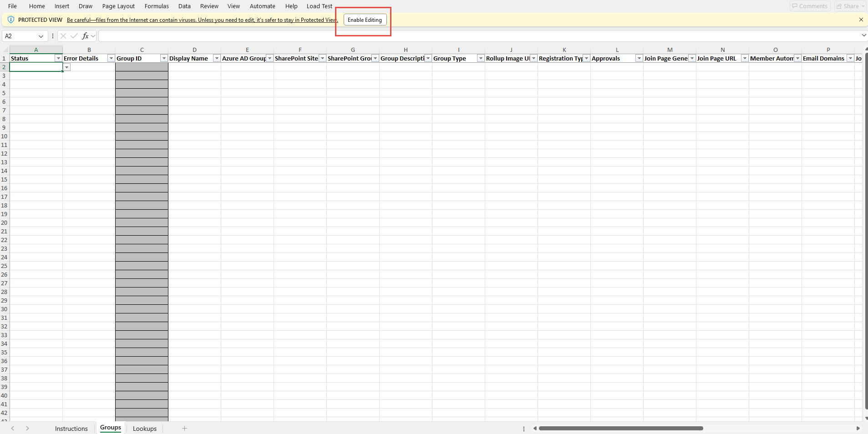The width and height of the screenshot is (868, 434).
Task: Open the Data ribbon tab
Action: click(x=184, y=6)
